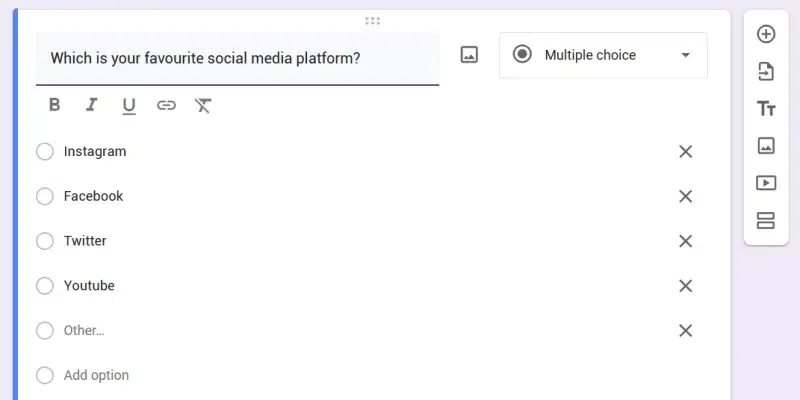Viewport: 800px width, 400px height.
Task: Insert a link in the question
Action: 166,105
